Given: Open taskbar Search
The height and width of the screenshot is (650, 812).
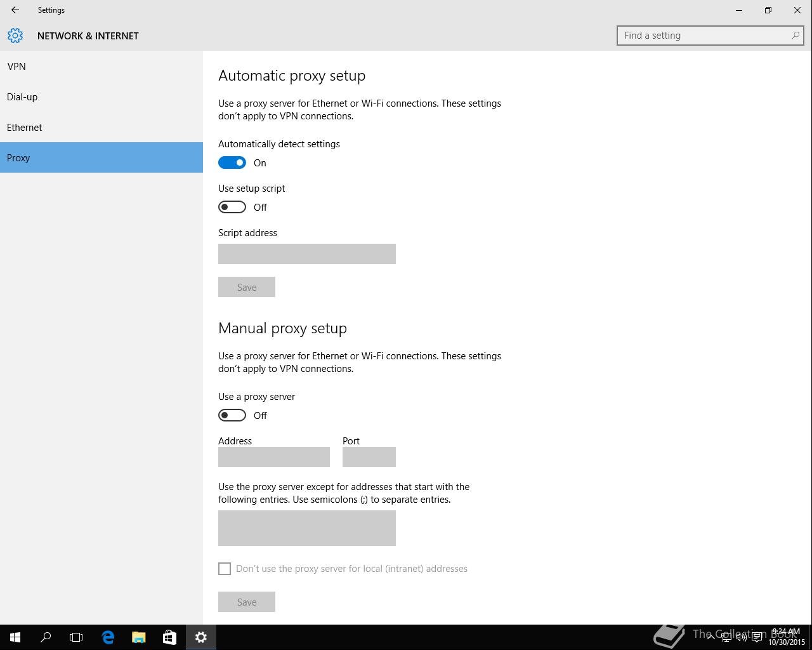Looking at the screenshot, I should (x=46, y=637).
